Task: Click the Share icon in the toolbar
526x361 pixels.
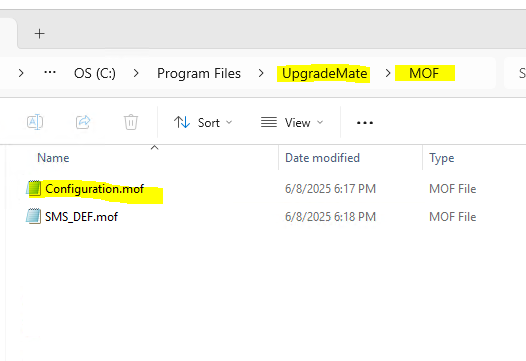Action: coord(83,122)
